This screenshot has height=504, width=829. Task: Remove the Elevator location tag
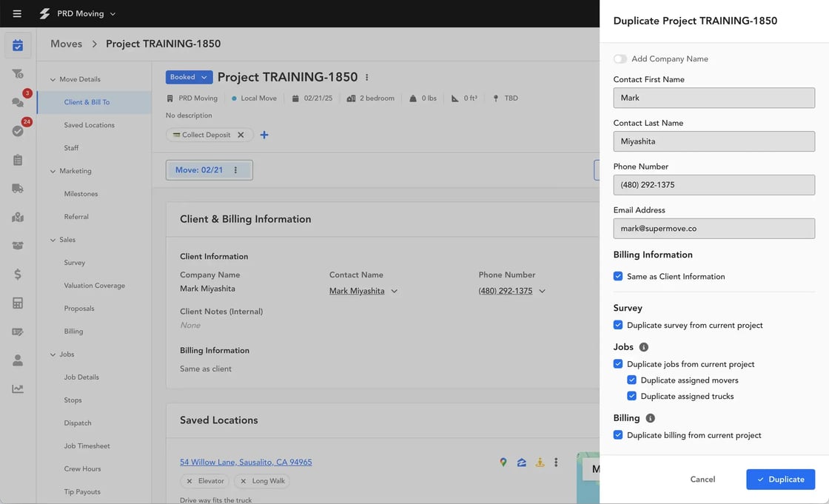[189, 481]
